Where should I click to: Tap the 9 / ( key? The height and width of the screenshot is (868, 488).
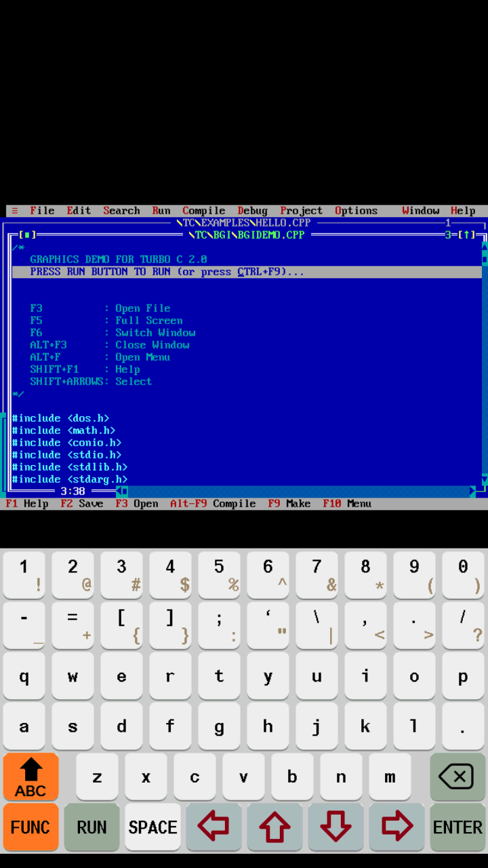(415, 575)
